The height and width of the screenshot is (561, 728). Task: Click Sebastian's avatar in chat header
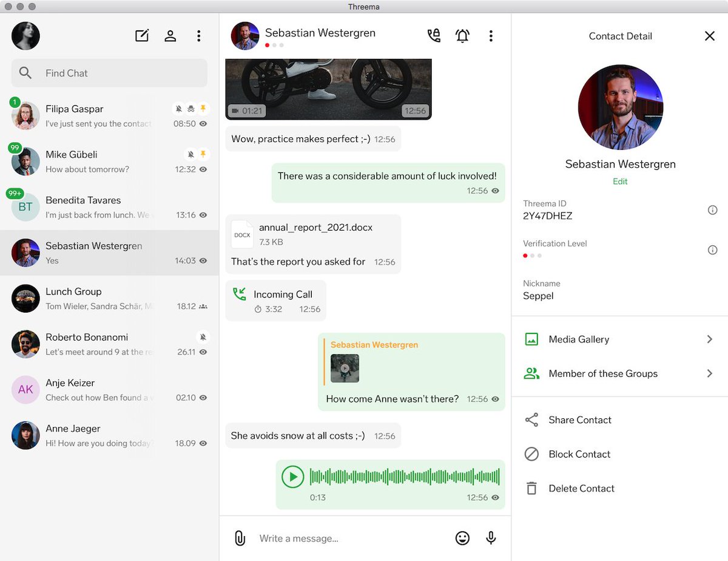pos(245,36)
